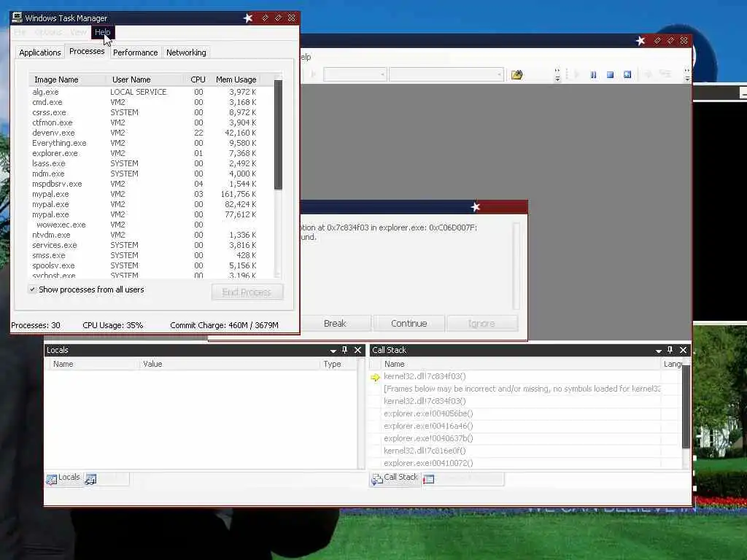Sort processes by Image Name column header

[68, 79]
